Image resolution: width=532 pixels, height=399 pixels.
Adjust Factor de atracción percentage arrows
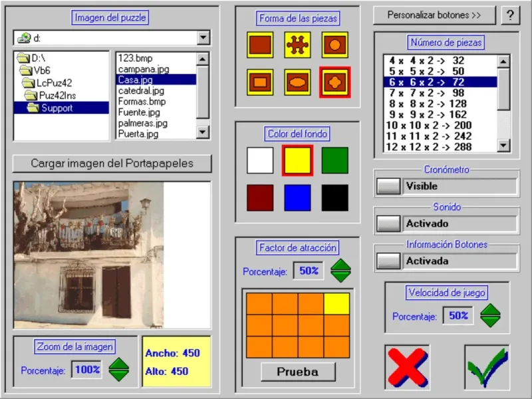point(340,271)
